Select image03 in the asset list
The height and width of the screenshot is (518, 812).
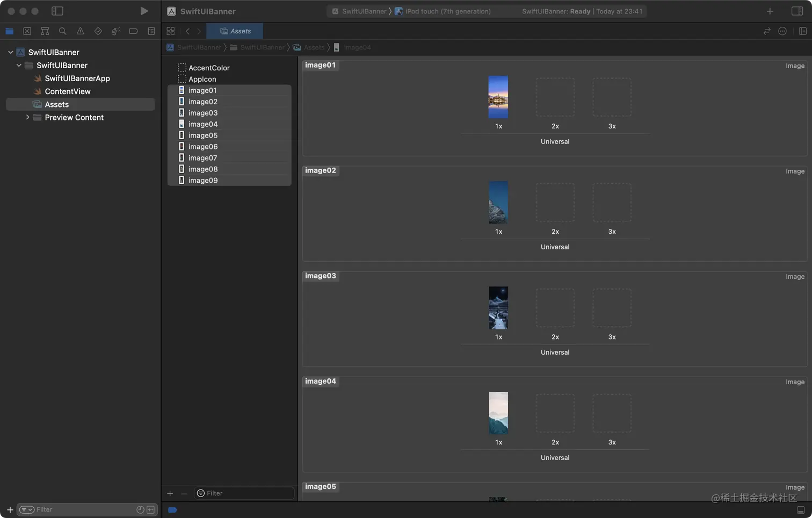(x=230, y=113)
